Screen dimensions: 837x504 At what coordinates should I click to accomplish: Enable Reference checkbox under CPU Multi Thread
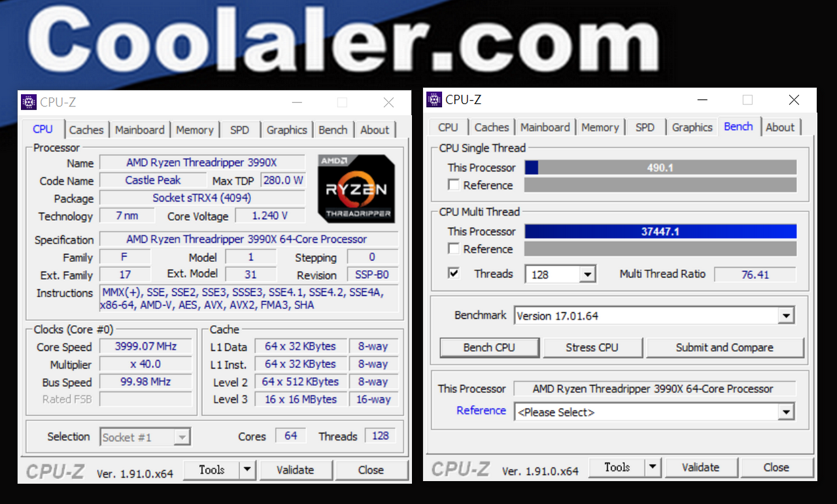pos(453,249)
